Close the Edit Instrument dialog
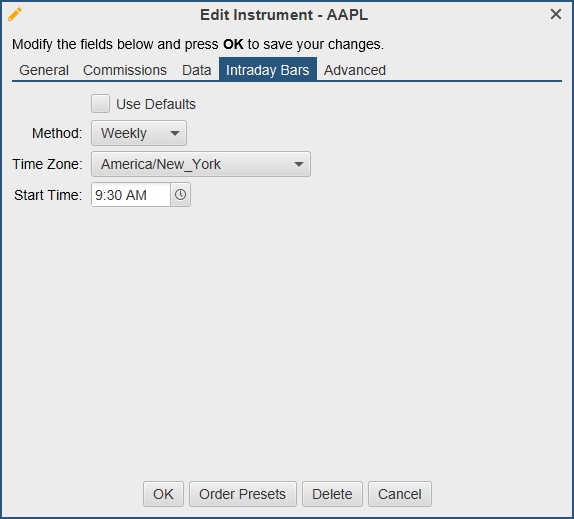 [556, 14]
